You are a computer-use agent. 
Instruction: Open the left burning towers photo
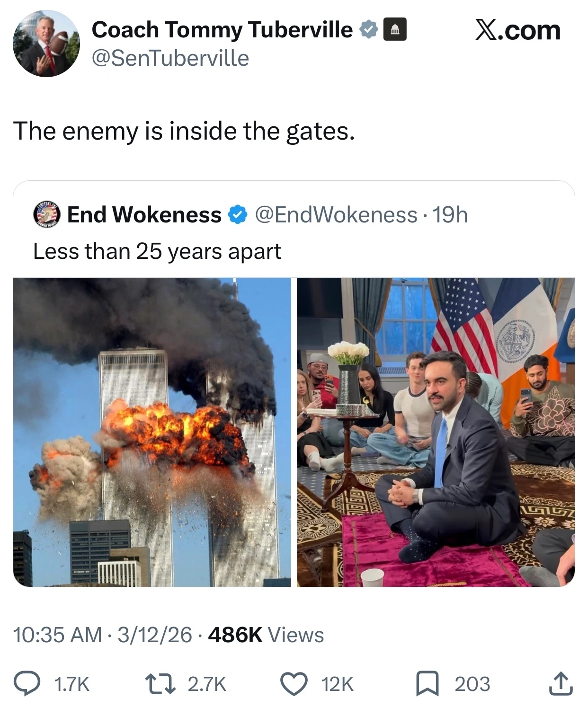pyautogui.click(x=152, y=432)
